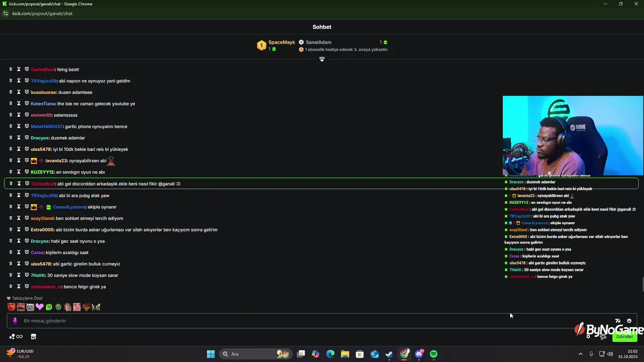Open the channel shop store icon

(34, 337)
